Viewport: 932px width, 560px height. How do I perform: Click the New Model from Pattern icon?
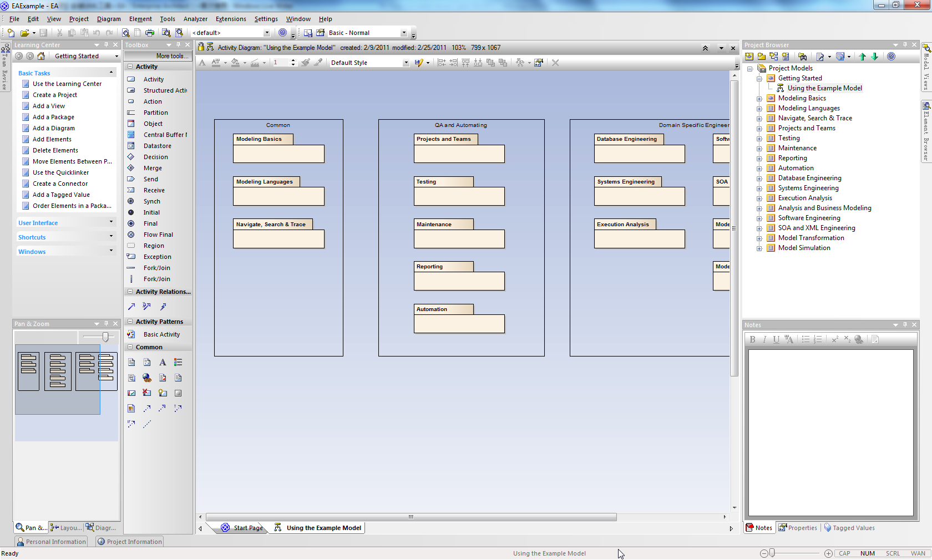click(x=749, y=57)
